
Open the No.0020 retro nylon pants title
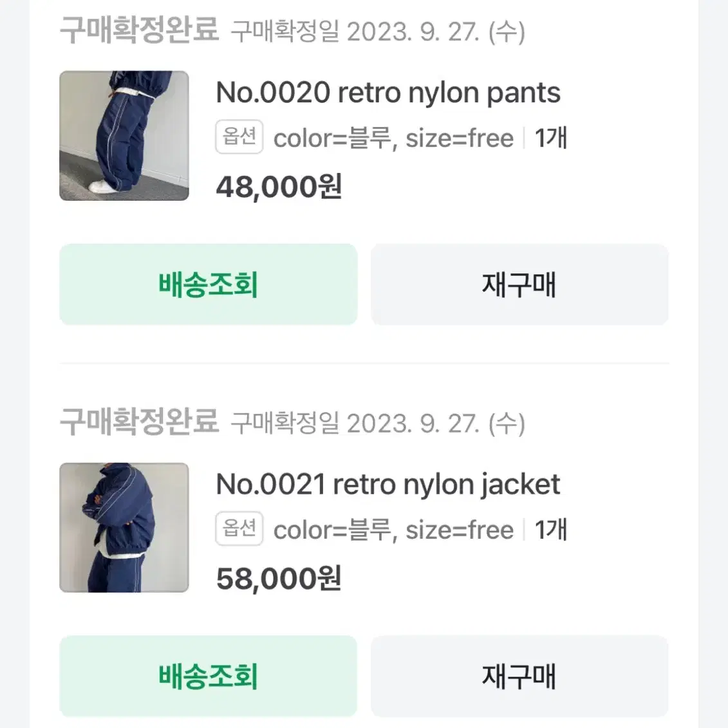click(388, 93)
